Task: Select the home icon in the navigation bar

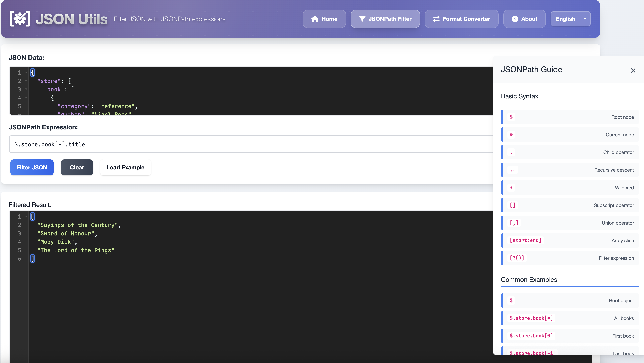Action: (x=315, y=19)
